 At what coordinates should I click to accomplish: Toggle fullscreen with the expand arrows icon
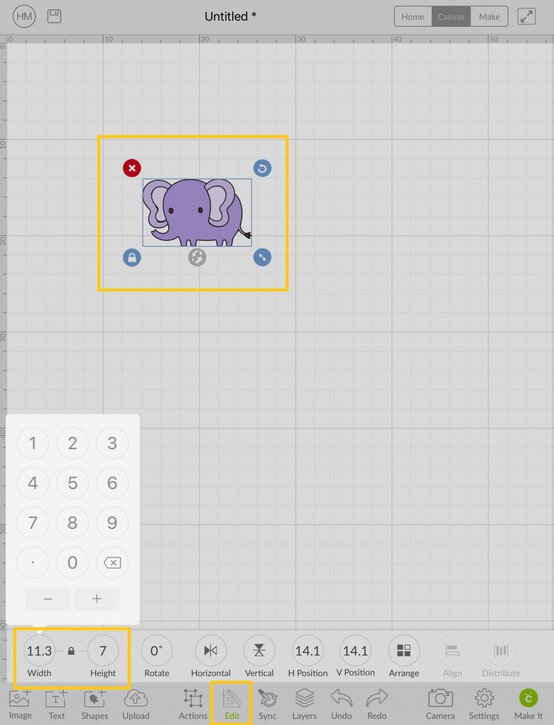click(x=526, y=17)
